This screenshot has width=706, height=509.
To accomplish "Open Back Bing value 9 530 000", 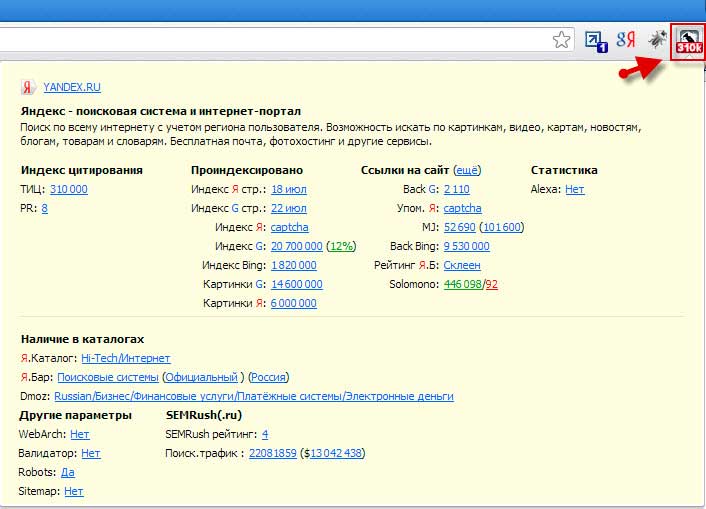I will (466, 246).
